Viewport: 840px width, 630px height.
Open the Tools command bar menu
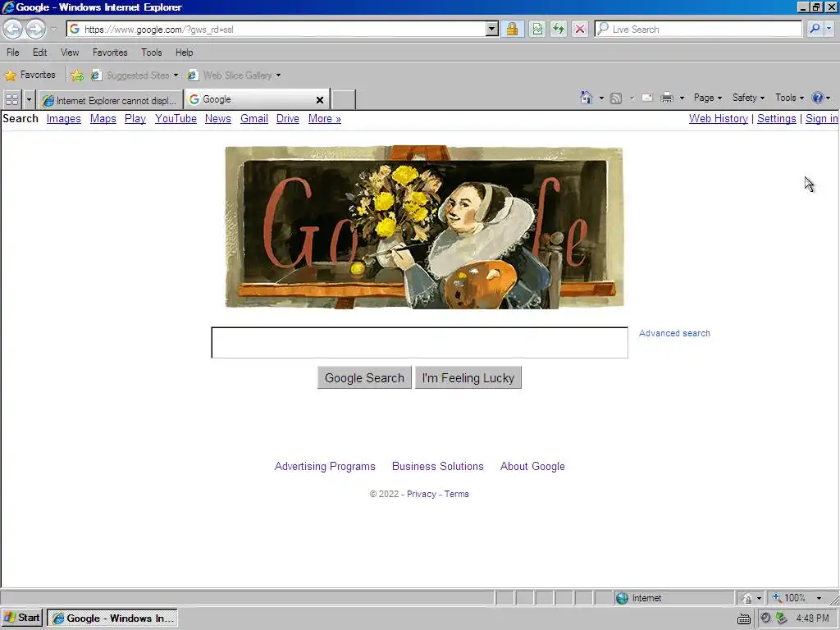coord(789,98)
